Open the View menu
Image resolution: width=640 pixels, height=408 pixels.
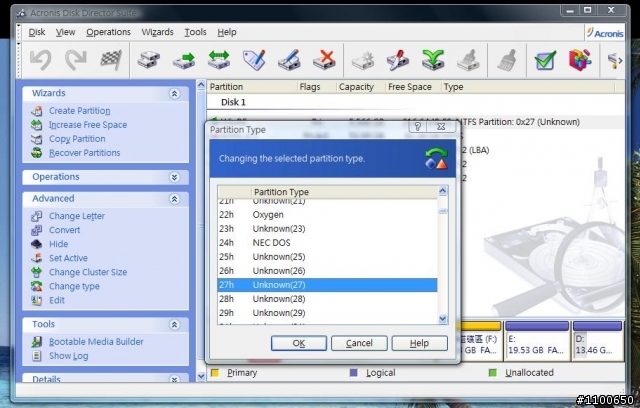coord(65,32)
